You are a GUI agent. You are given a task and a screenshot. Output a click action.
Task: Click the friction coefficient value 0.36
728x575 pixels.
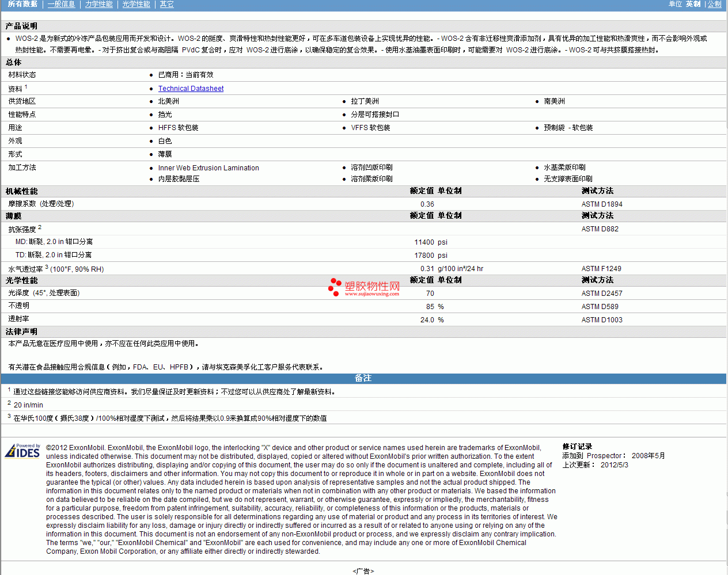(427, 204)
